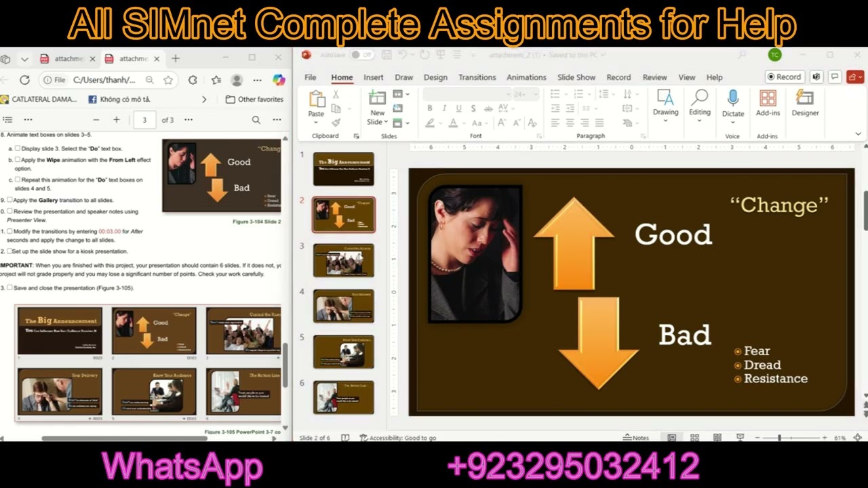868x488 pixels.
Task: Open the Transitions ribbon tab
Action: (x=477, y=77)
